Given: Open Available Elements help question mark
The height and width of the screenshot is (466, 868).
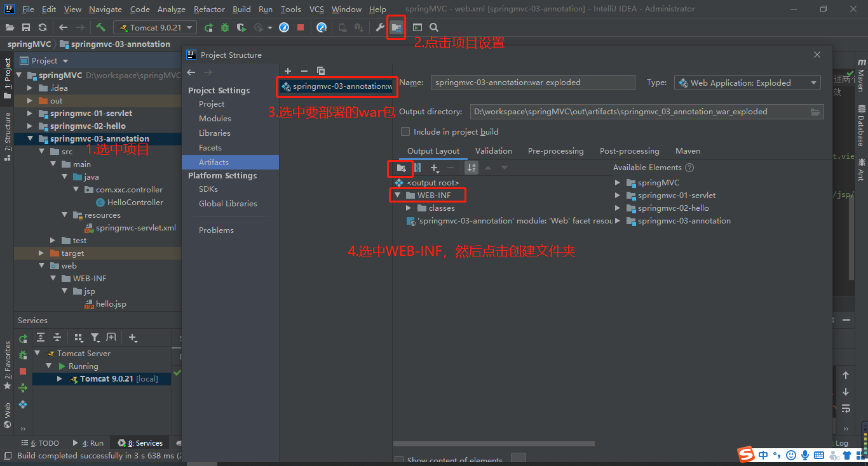Looking at the screenshot, I should click(x=689, y=168).
